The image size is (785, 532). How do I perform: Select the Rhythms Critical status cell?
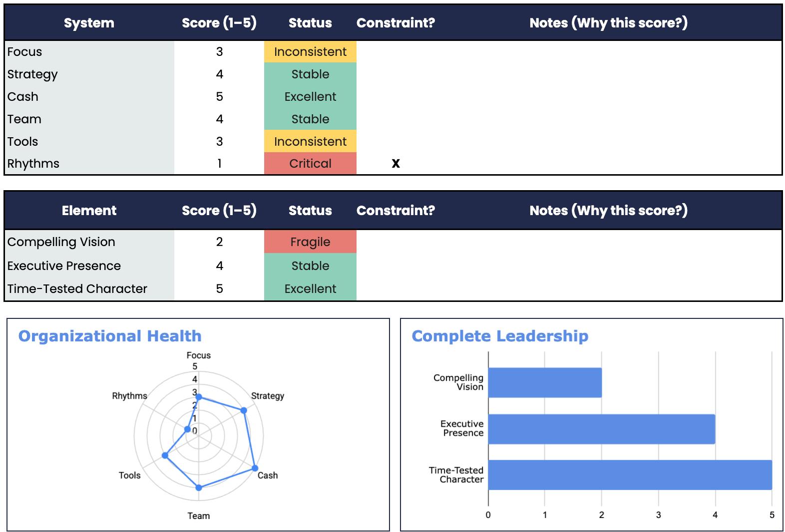pyautogui.click(x=310, y=164)
